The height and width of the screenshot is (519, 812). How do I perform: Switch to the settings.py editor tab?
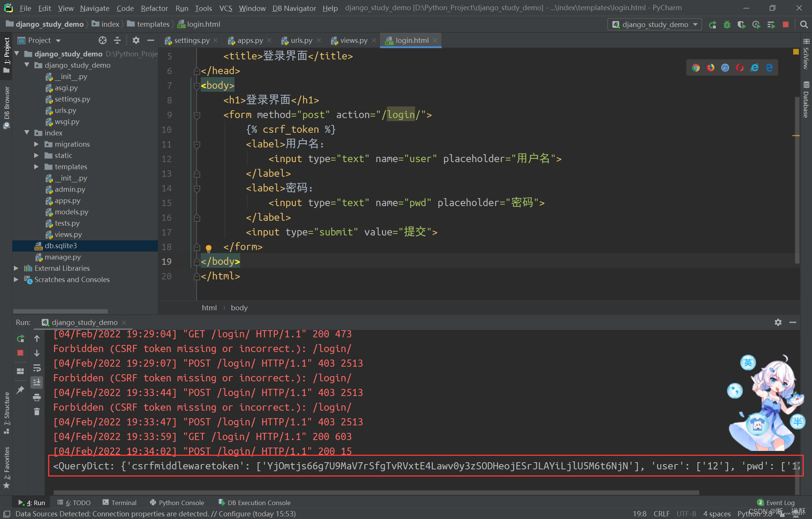click(x=192, y=40)
